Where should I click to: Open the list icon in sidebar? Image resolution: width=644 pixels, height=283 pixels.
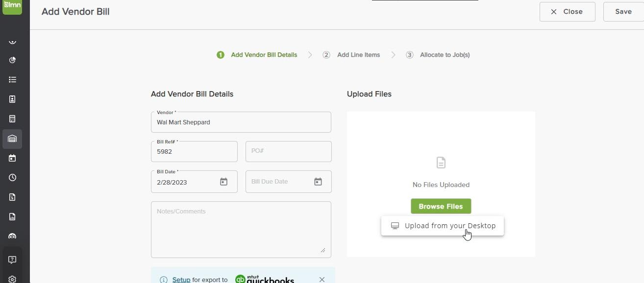tap(12, 79)
